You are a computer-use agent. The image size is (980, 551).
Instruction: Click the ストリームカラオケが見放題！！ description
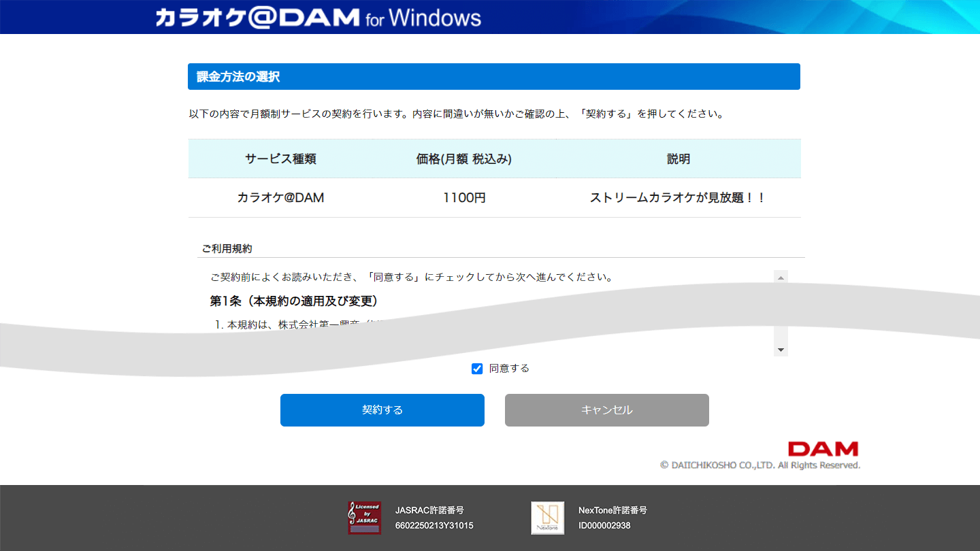coord(679,198)
